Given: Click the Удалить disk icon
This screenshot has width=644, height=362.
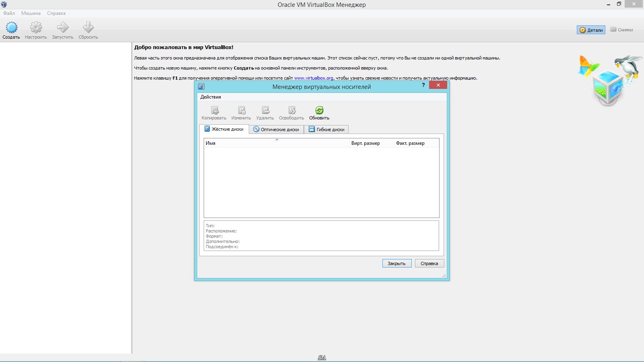Looking at the screenshot, I should point(266,110).
